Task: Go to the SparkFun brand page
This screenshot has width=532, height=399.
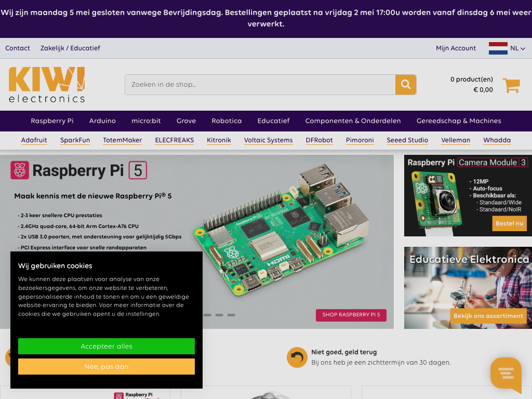Action: point(75,140)
